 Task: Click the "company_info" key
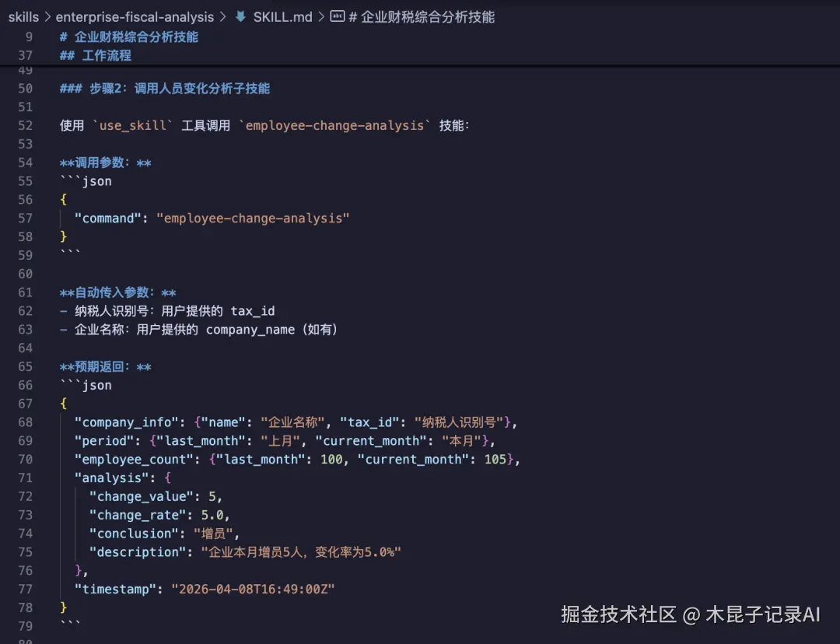coord(127,422)
